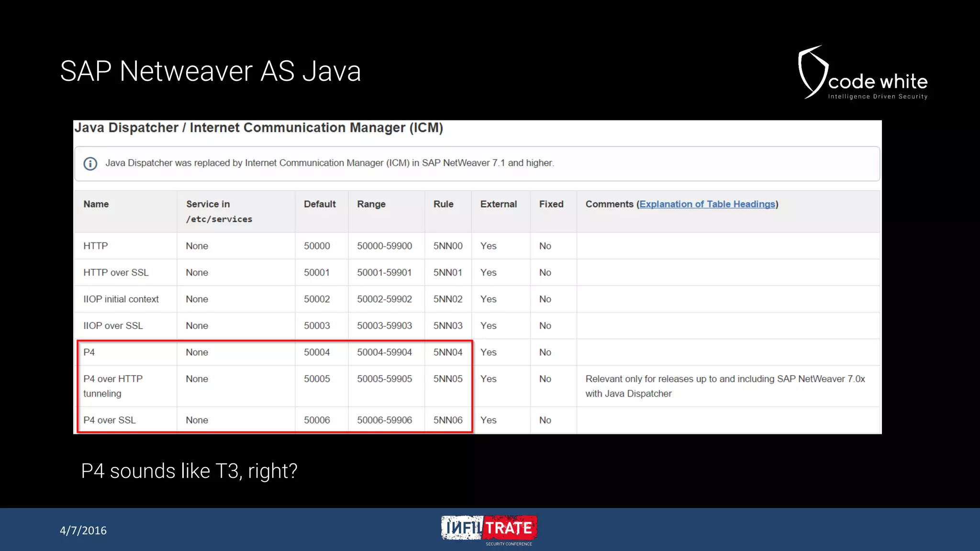
Task: Open the Explanation of Table Headings link
Action: 707,204
